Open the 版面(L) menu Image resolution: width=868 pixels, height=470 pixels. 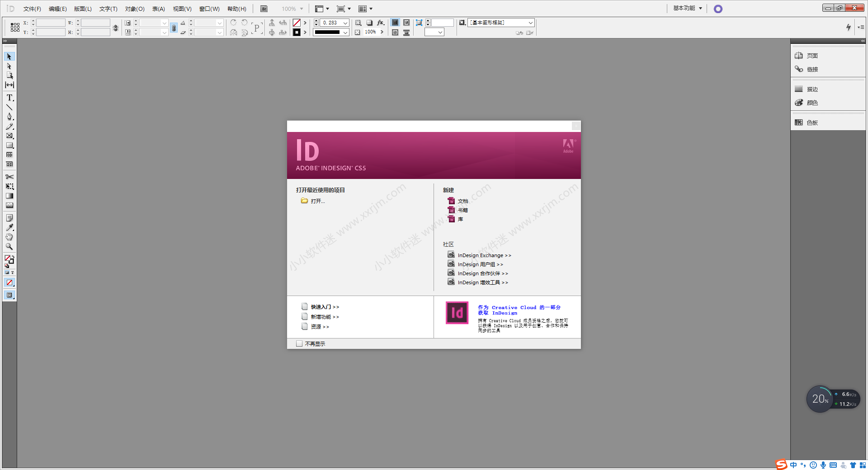(83, 9)
